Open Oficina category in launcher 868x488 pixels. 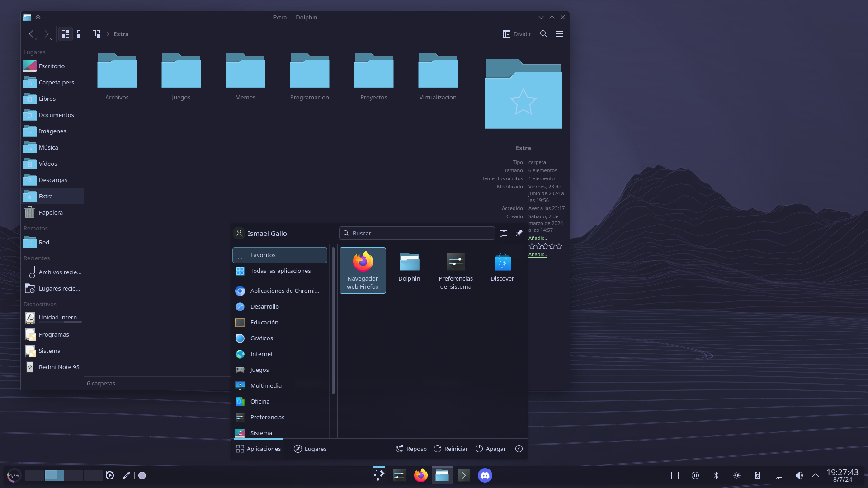[280, 401]
